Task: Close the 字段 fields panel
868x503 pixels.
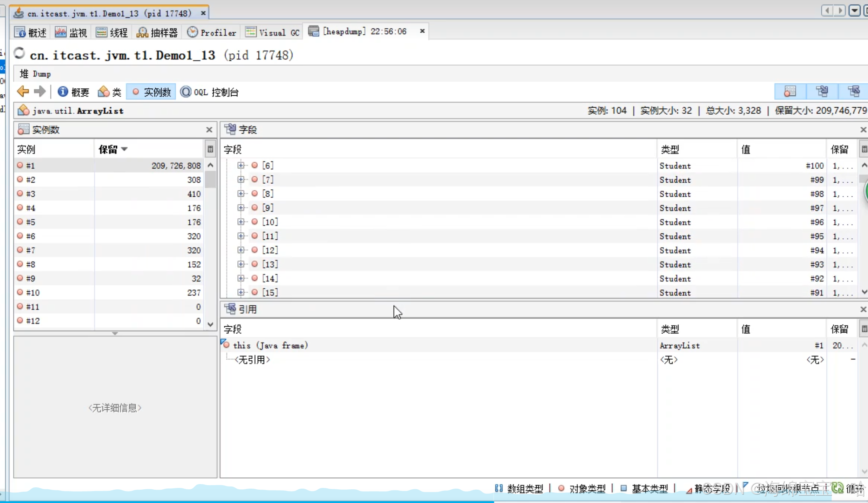Action: [863, 130]
